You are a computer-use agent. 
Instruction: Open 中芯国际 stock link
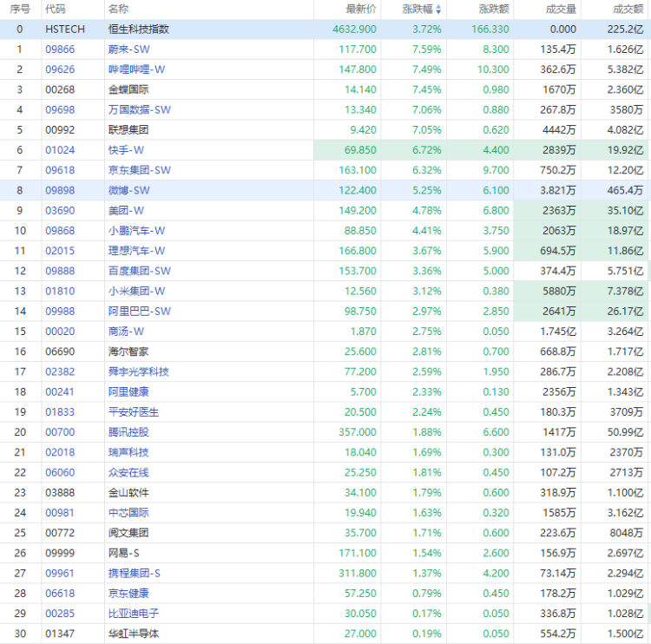pyautogui.click(x=128, y=513)
